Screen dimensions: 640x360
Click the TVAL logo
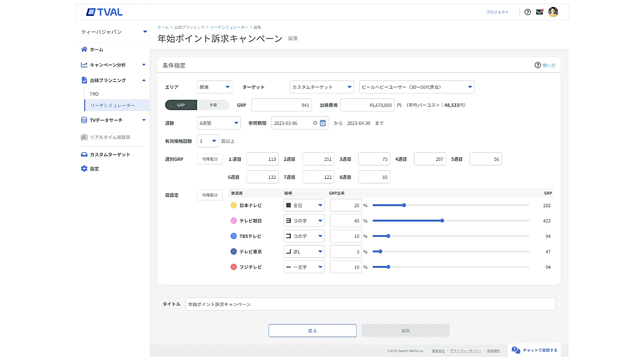[x=104, y=12]
